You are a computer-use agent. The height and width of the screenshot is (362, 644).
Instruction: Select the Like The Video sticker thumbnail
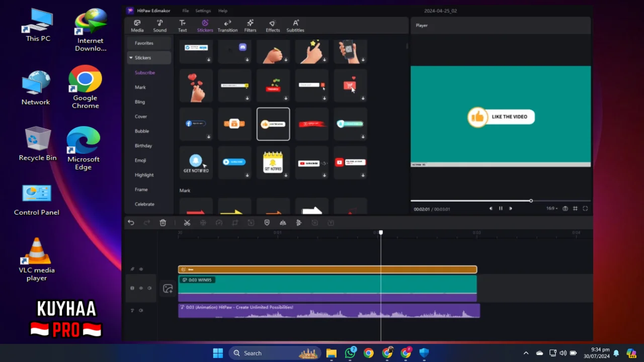click(x=273, y=124)
